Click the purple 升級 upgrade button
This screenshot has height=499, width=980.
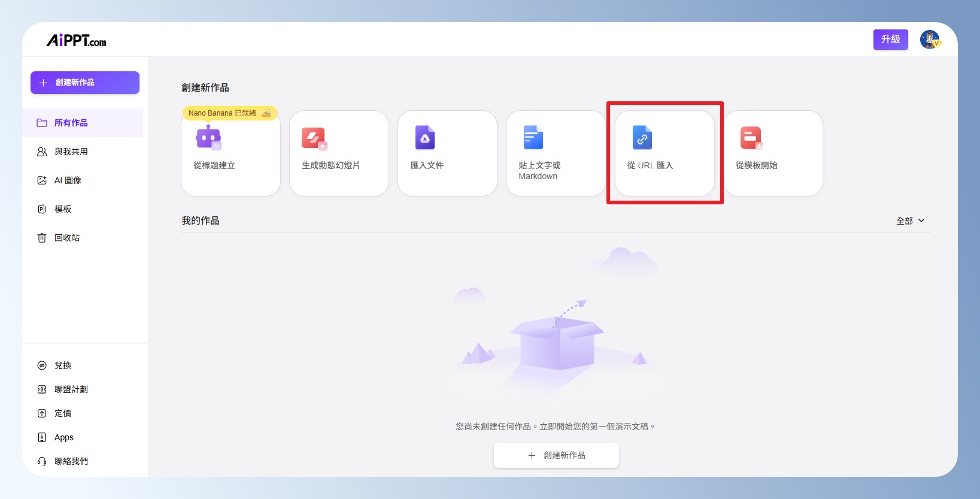coord(890,40)
